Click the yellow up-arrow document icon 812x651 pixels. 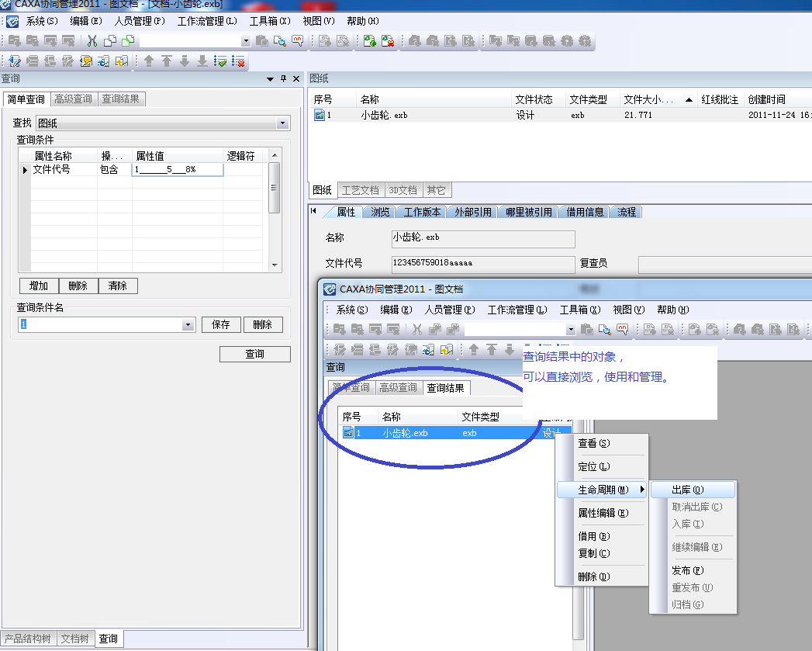pyautogui.click(x=121, y=61)
